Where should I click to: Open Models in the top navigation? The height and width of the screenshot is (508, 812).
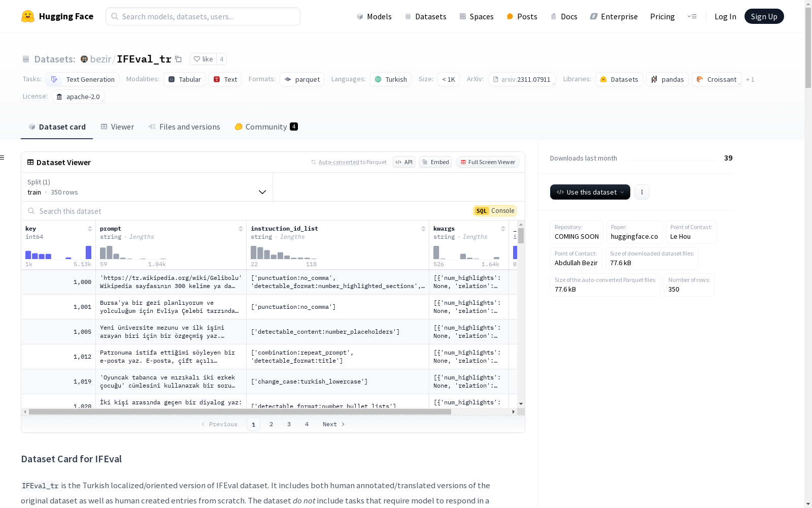[374, 16]
